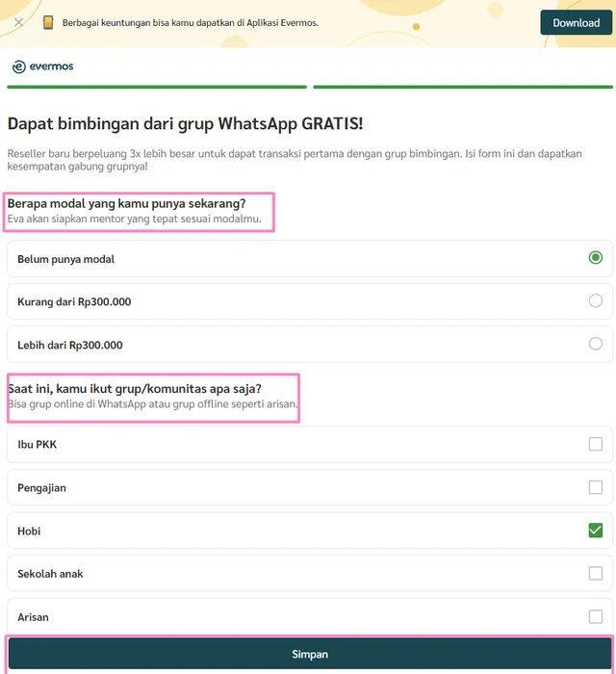Check the Sekolah anak checkbox

coord(595,573)
